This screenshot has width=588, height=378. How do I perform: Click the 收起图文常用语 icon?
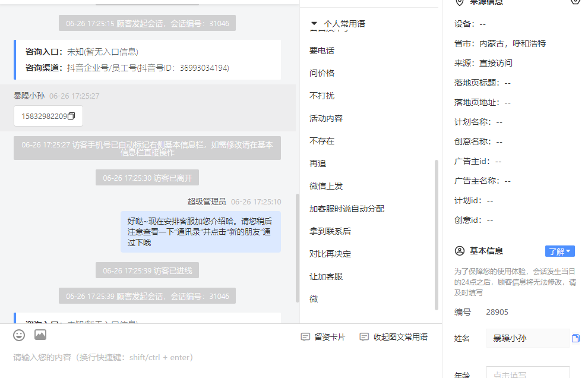click(363, 337)
